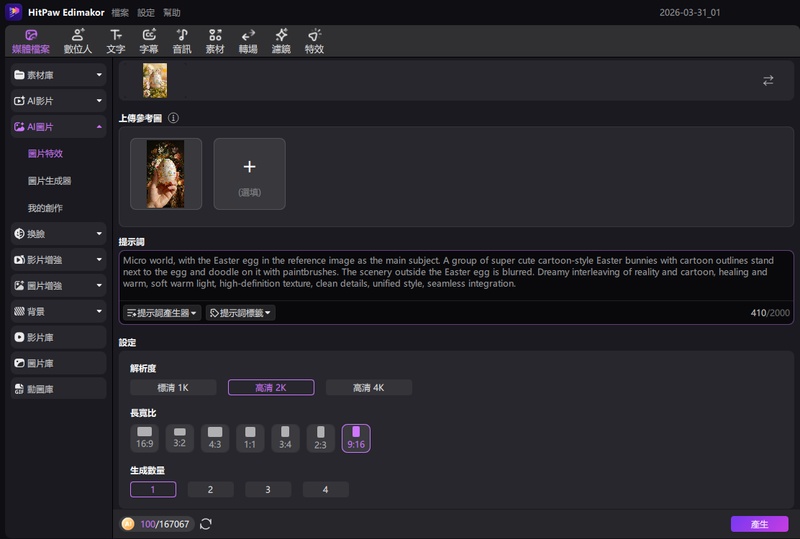Select 圖片生成器 in the sidebar

tap(49, 181)
